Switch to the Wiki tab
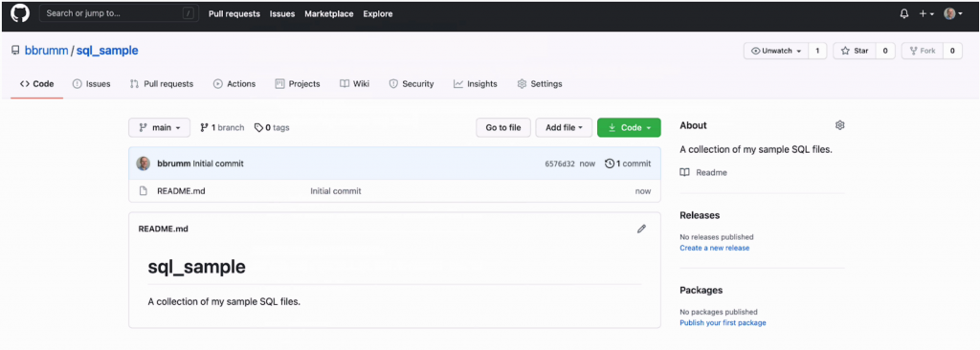Screen dimensions: 980x350 (354, 84)
